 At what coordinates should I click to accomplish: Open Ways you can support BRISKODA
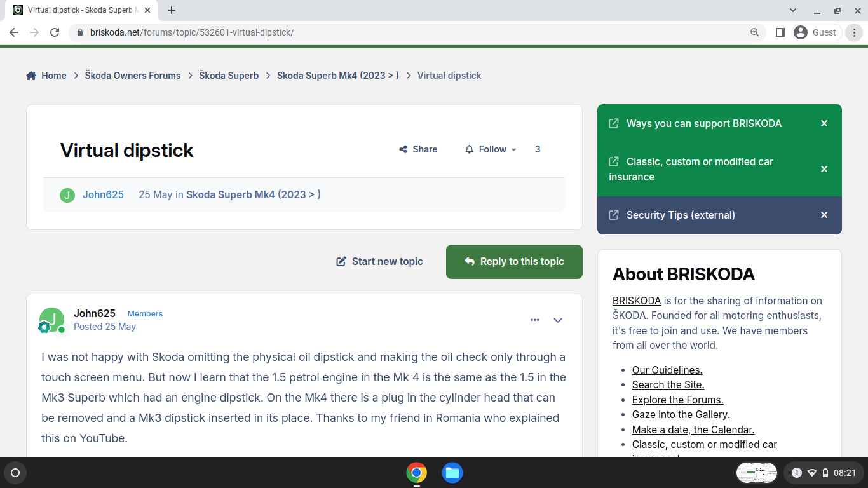704,124
